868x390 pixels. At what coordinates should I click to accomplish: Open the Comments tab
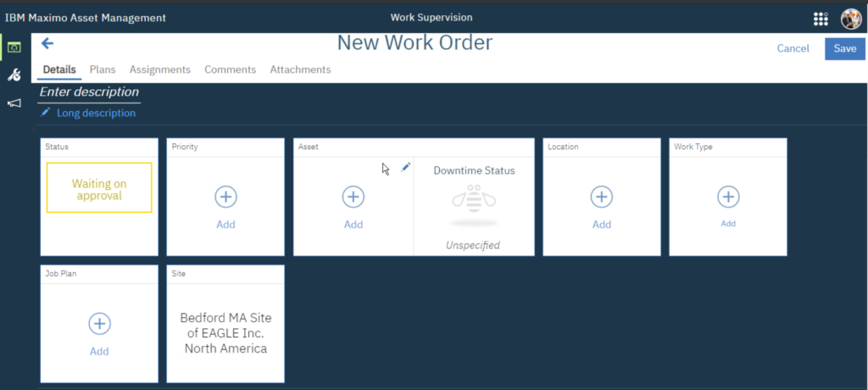231,70
